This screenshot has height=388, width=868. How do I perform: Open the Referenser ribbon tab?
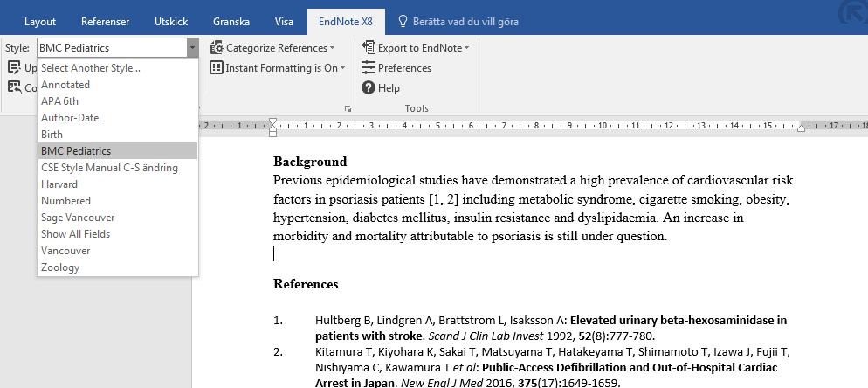pyautogui.click(x=105, y=22)
